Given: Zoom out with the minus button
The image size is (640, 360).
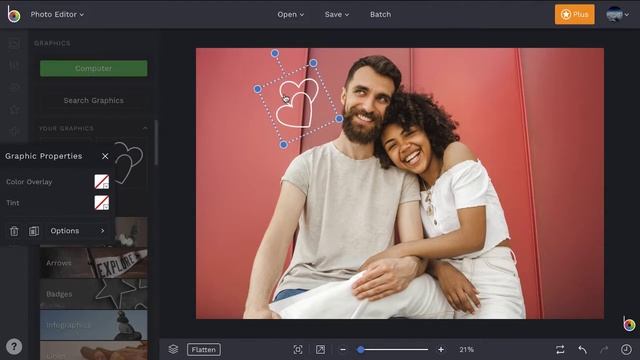Looking at the screenshot, I should (x=343, y=349).
